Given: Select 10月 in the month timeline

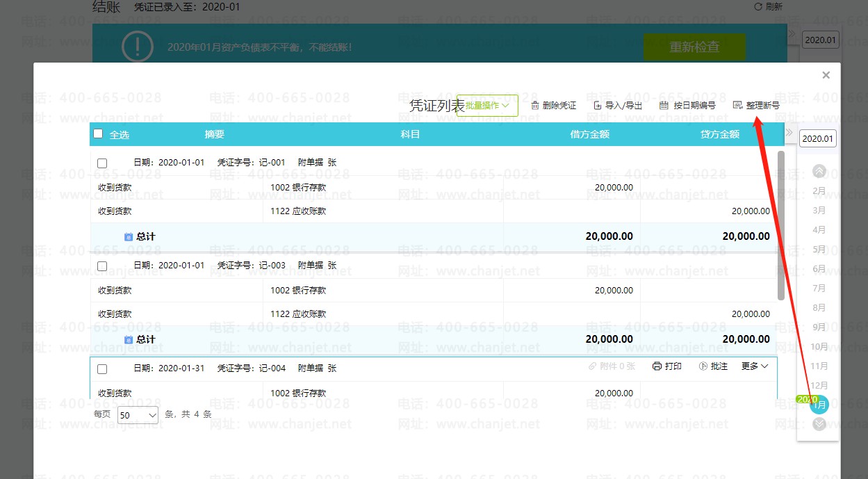Looking at the screenshot, I should click(819, 346).
